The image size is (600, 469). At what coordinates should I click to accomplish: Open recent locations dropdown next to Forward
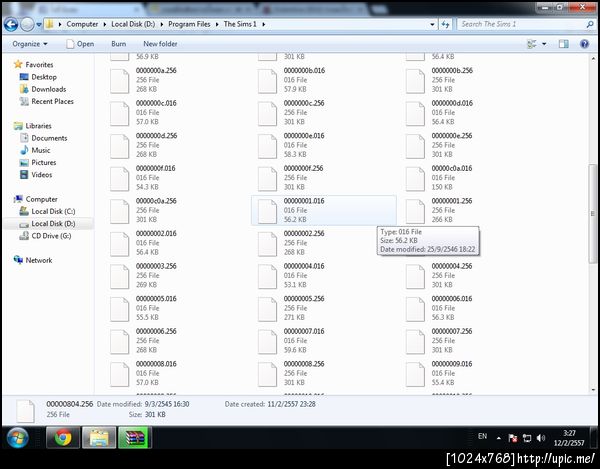pyautogui.click(x=39, y=25)
